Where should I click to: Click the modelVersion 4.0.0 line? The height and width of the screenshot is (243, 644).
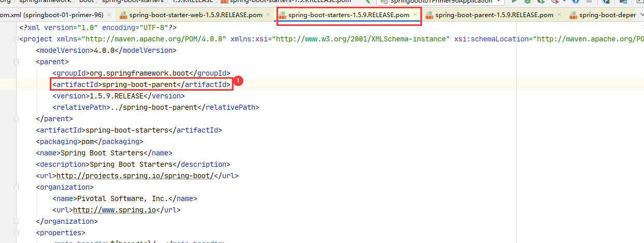(x=106, y=50)
